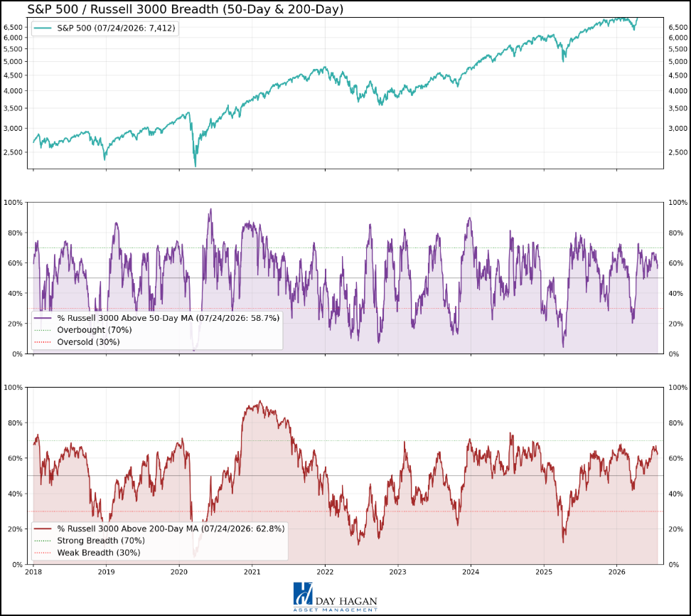Click the '% Russell 3000 Above 200-Day MA' legend entry
Screen dimensions: 691x616
coord(159,529)
